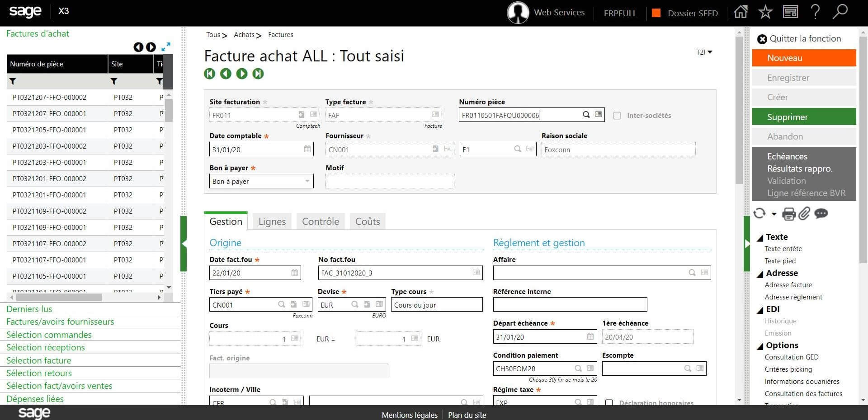
Task: Collapse the Texte section in right panel
Action: pyautogui.click(x=760, y=237)
